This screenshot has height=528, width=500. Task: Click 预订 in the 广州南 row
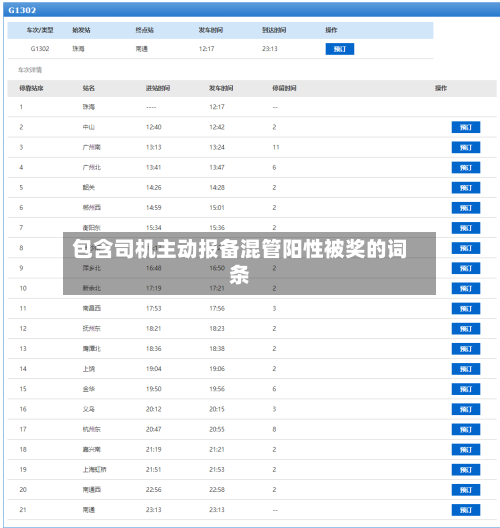coord(466,147)
